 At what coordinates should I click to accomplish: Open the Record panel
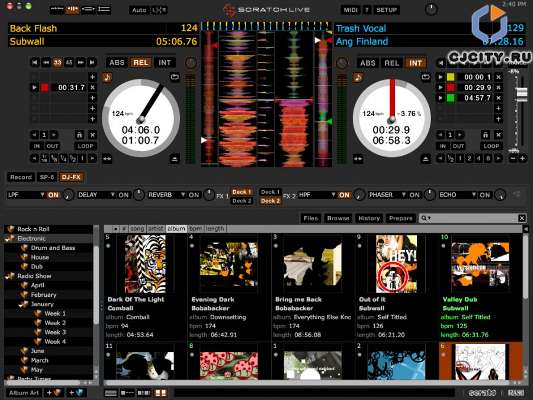[x=21, y=177]
